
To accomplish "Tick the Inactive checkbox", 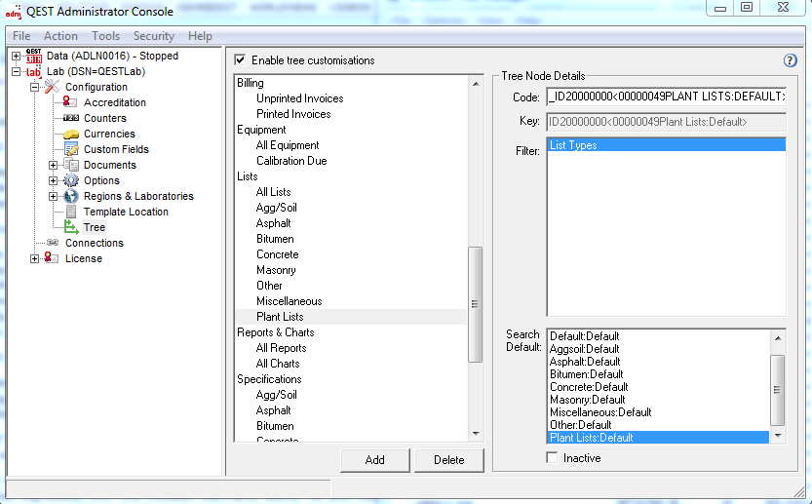I will coord(553,458).
